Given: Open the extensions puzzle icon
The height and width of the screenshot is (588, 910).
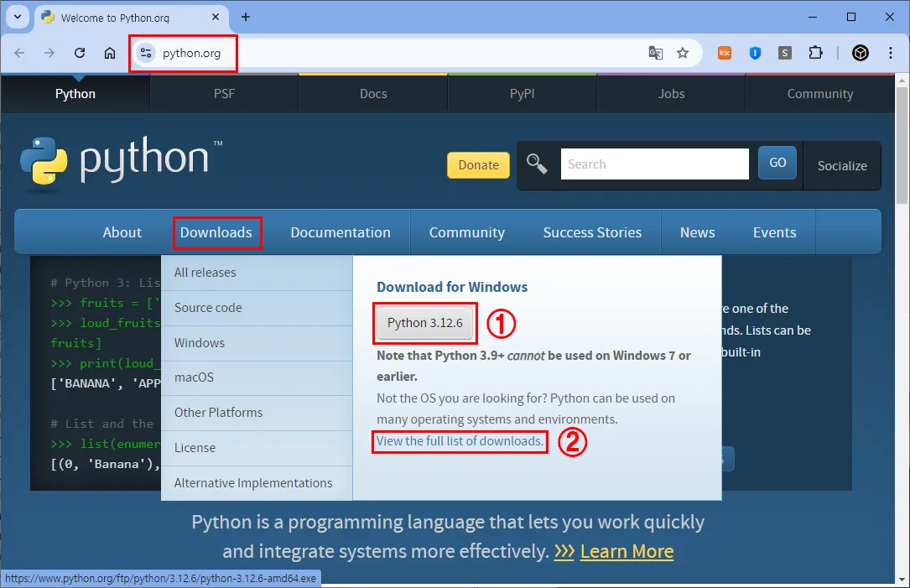Looking at the screenshot, I should click(815, 53).
